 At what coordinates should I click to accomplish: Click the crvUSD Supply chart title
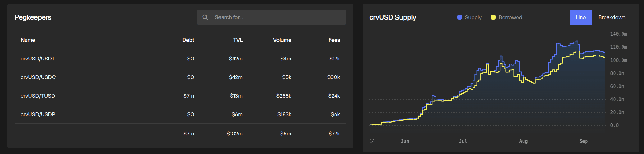pyautogui.click(x=393, y=17)
